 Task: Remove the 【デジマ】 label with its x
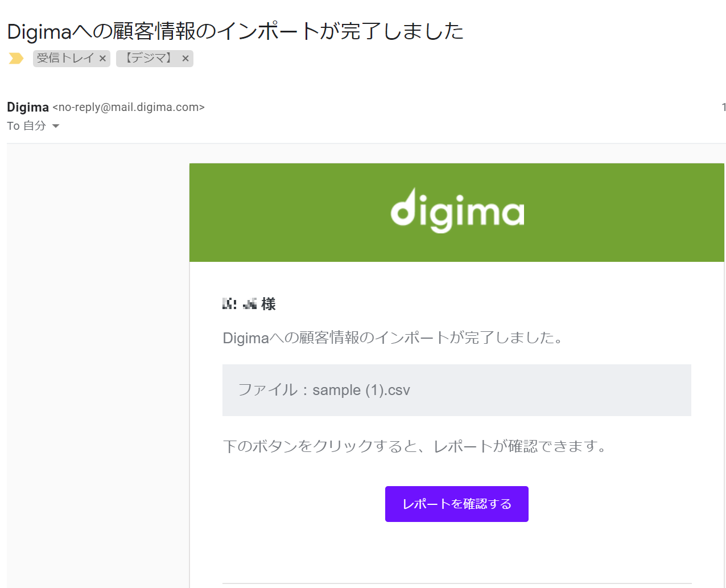[x=185, y=58]
